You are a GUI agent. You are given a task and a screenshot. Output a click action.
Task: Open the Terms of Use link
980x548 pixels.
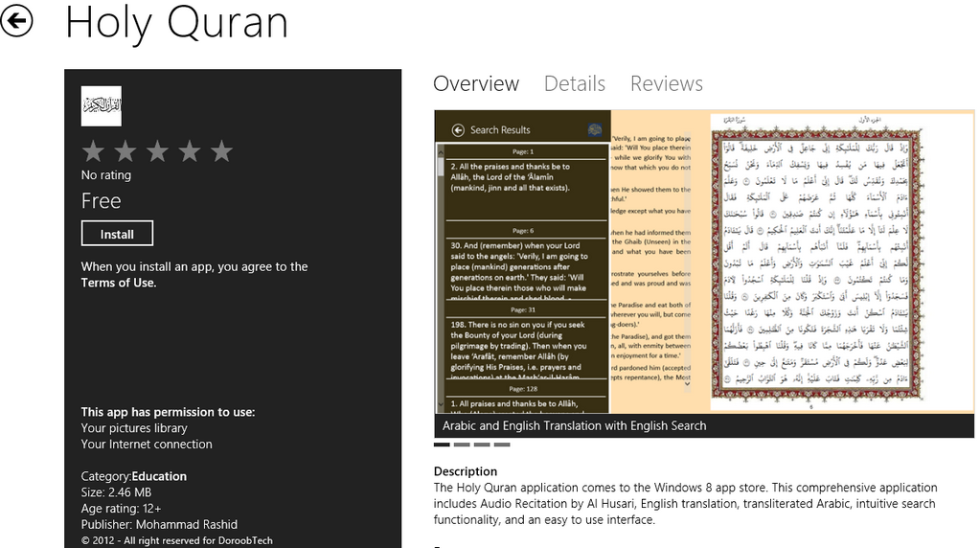click(x=118, y=283)
